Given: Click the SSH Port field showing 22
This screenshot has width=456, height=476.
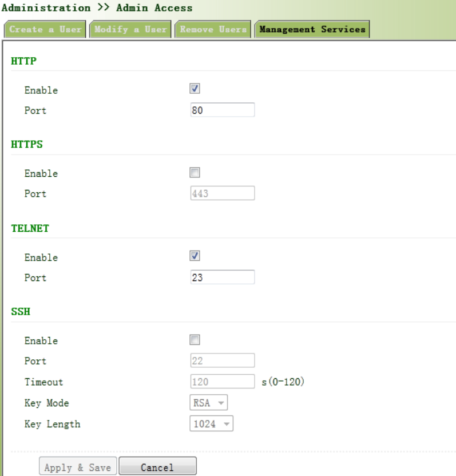Looking at the screenshot, I should [222, 360].
